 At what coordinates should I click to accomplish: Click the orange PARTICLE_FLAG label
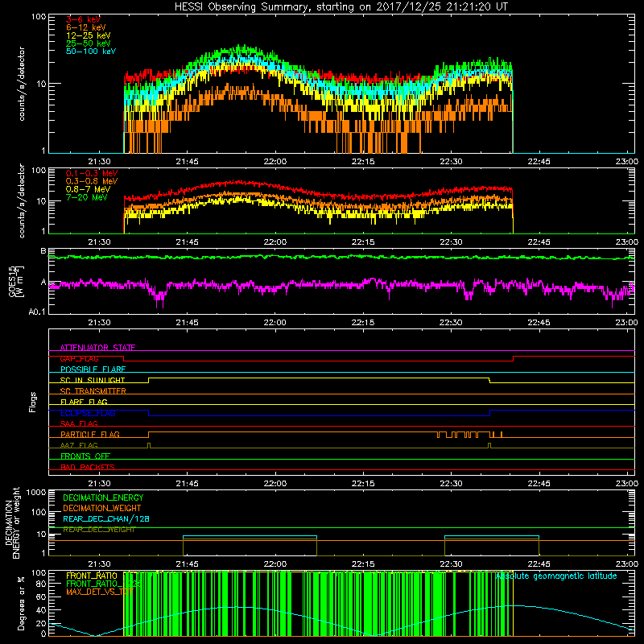click(89, 435)
